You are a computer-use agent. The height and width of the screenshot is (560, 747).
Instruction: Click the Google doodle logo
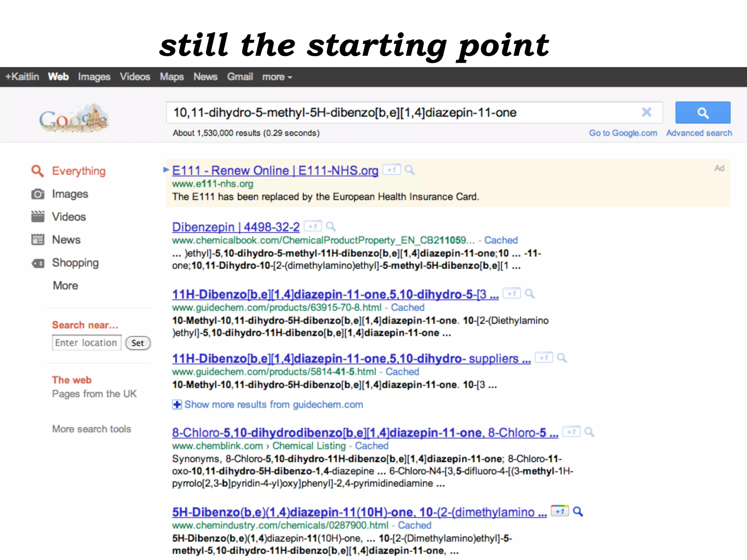coord(74,118)
